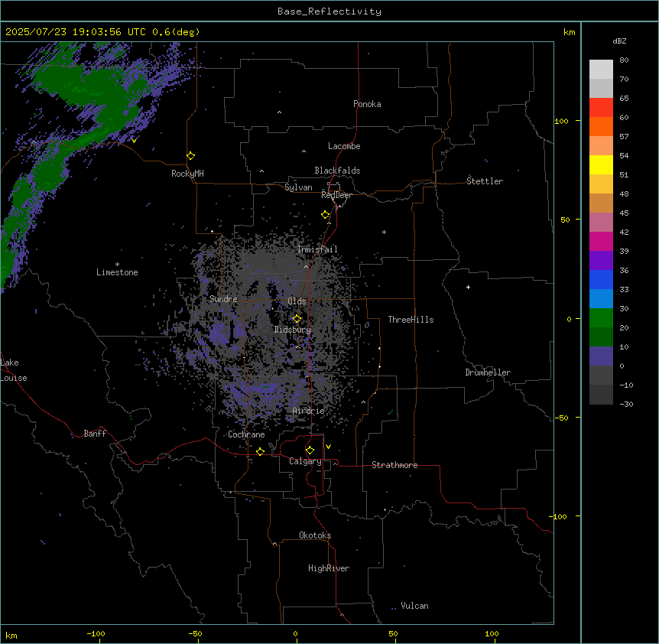Click the Okotoks label
The width and height of the screenshot is (659, 644).
[315, 535]
